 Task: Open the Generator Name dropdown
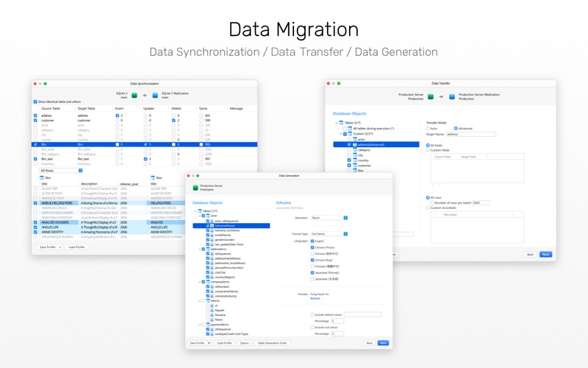pos(329,218)
